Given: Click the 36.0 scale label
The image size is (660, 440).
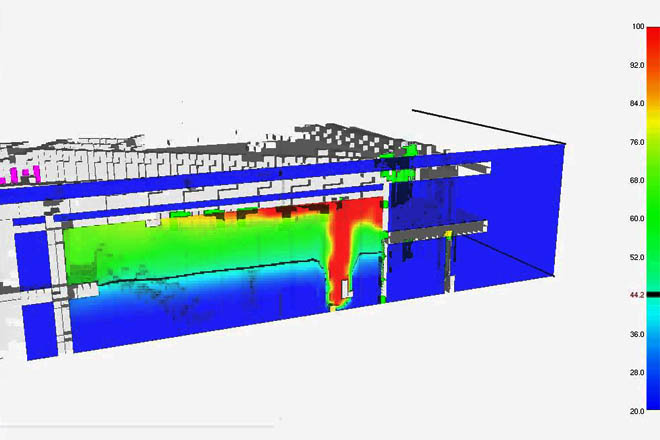Looking at the screenshot, I should pyautogui.click(x=637, y=334).
